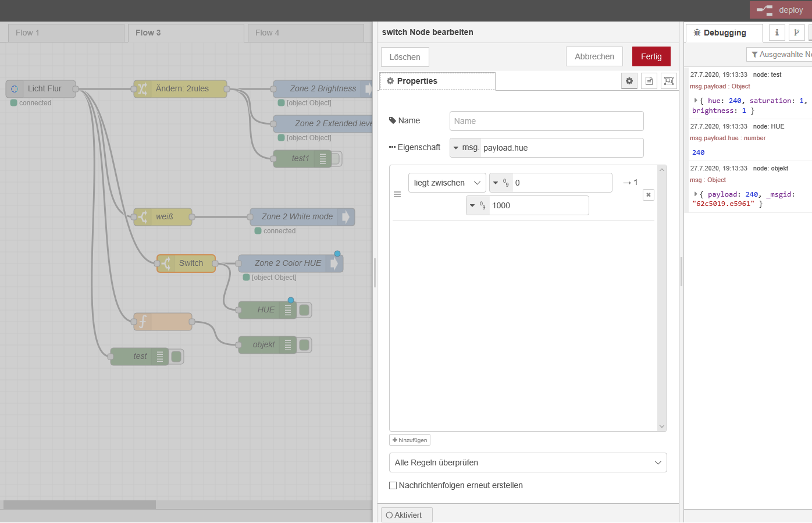Switch to the Flow 3 tab
This screenshot has width=812, height=523.
click(186, 33)
